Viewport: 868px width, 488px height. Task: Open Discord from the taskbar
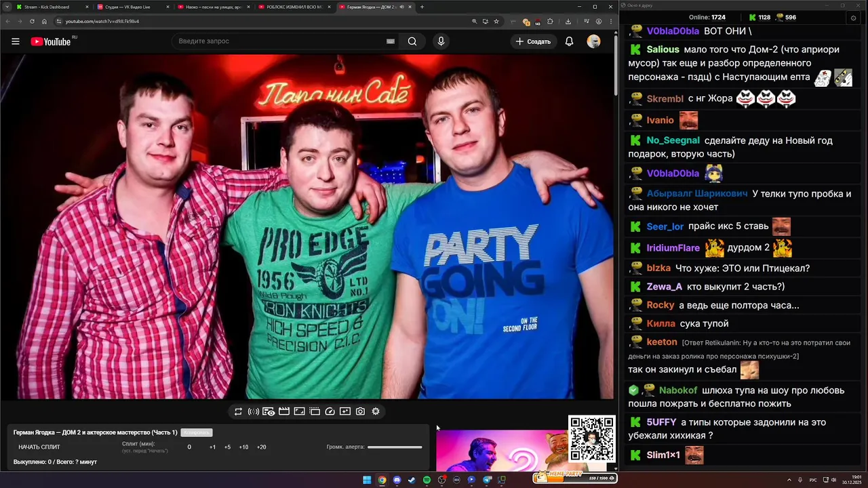(x=397, y=480)
